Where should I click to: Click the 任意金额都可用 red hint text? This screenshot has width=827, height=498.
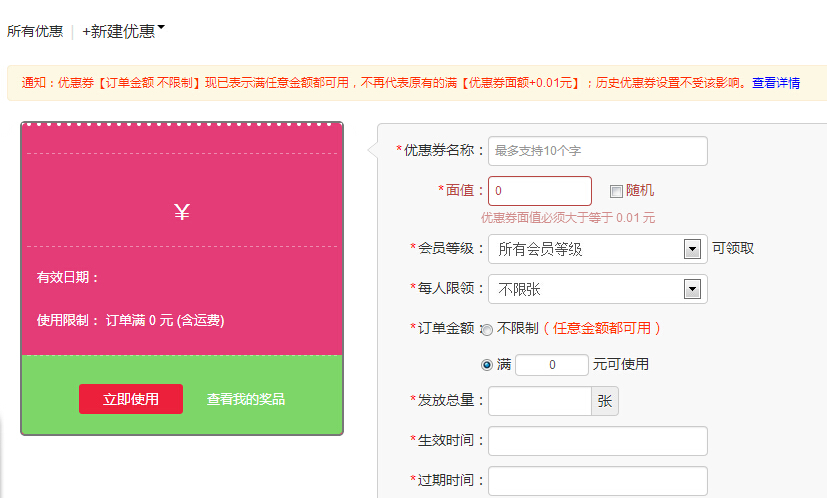point(602,328)
